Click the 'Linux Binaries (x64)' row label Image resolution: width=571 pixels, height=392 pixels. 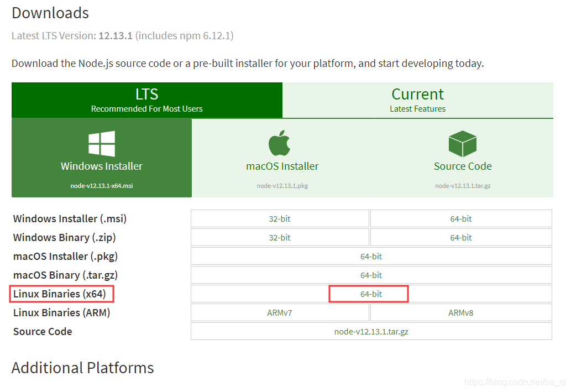[x=60, y=294]
